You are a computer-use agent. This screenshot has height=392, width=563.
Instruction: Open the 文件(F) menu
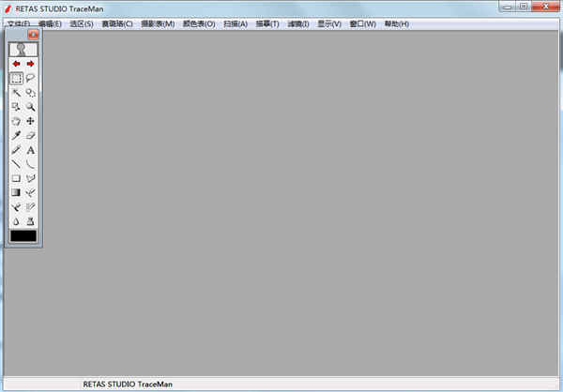tap(19, 24)
